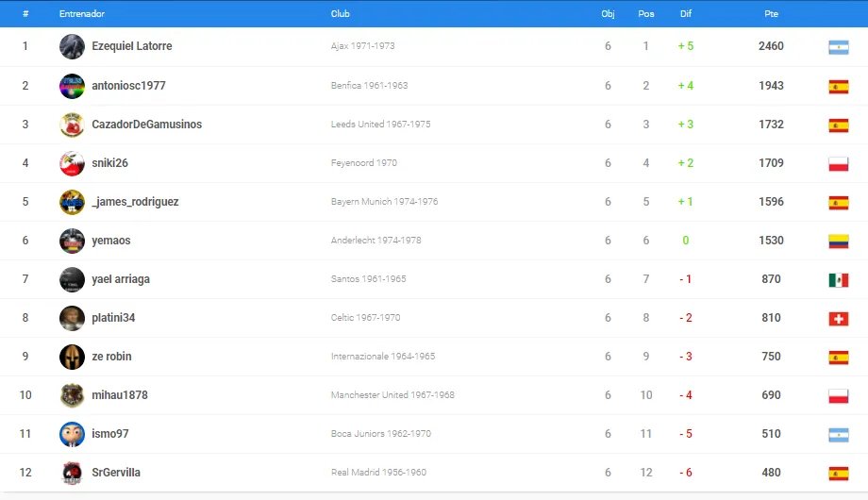Open Ezequiel Latorre manager name
Viewport: 868px width, 500px height.
click(132, 46)
